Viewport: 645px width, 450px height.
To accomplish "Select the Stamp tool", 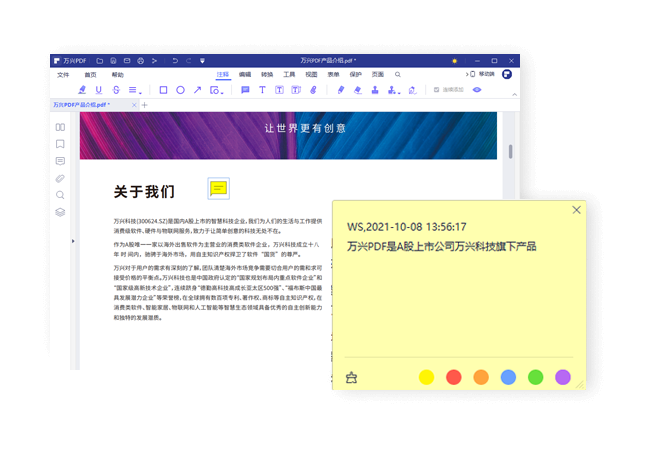I will click(375, 90).
